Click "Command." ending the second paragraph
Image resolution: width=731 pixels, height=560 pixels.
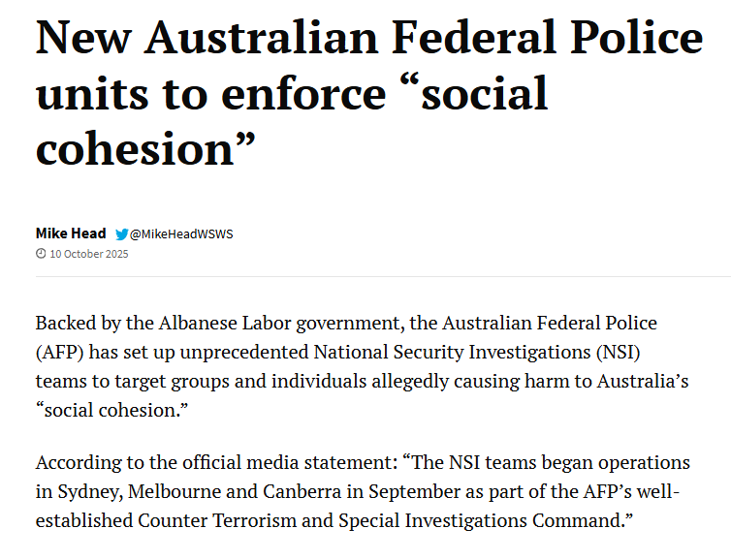(583, 521)
